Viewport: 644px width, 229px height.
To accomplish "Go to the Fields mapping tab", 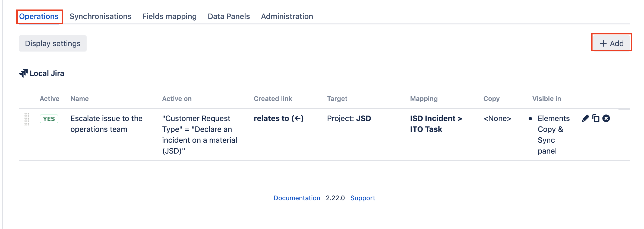I will click(x=169, y=17).
